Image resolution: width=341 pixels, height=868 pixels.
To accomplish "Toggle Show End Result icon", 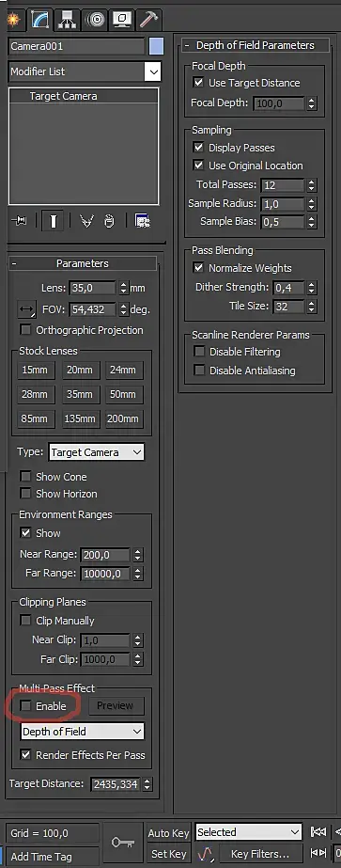I will (x=53, y=221).
